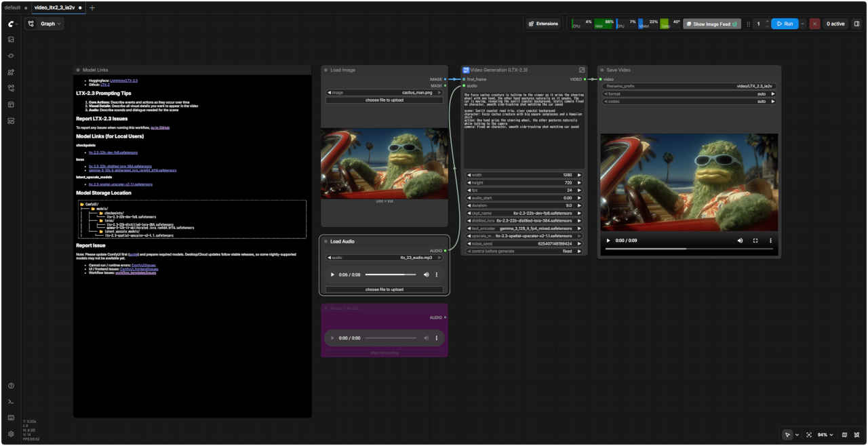Viewport: 868px width, 446px height.
Task: Click the Record Audio seek slider
Action: 391,338
